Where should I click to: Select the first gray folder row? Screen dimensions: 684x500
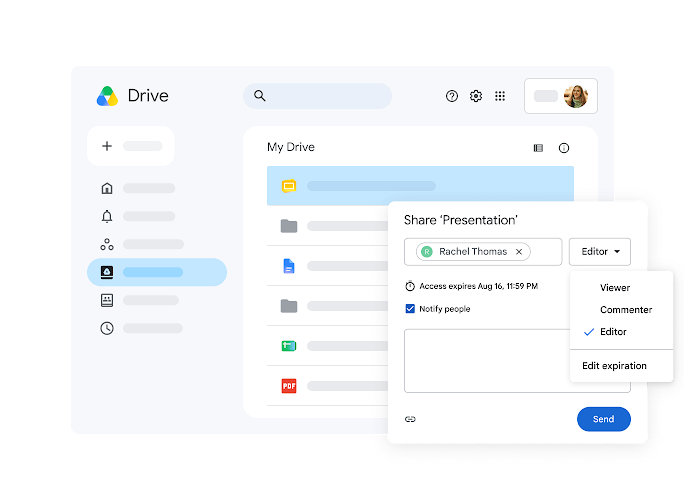point(328,226)
